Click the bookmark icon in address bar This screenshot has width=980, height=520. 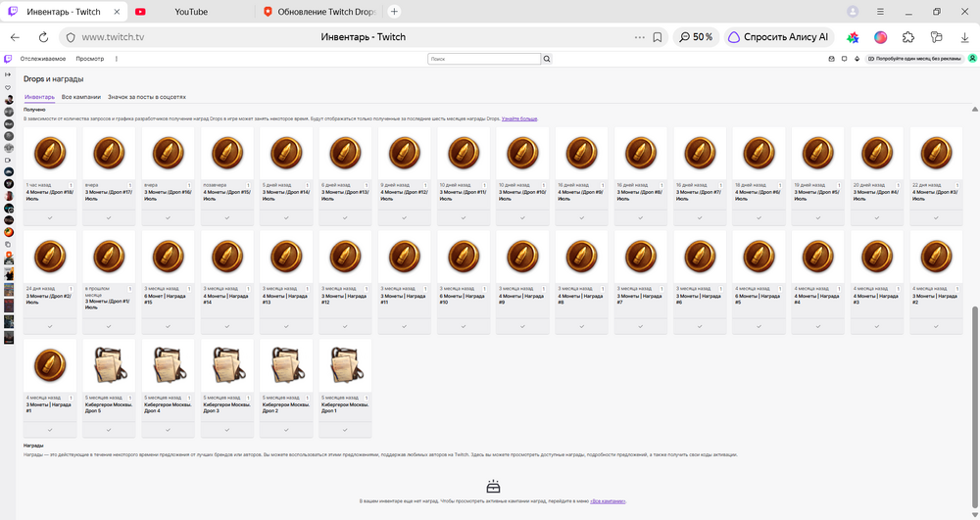pyautogui.click(x=658, y=37)
